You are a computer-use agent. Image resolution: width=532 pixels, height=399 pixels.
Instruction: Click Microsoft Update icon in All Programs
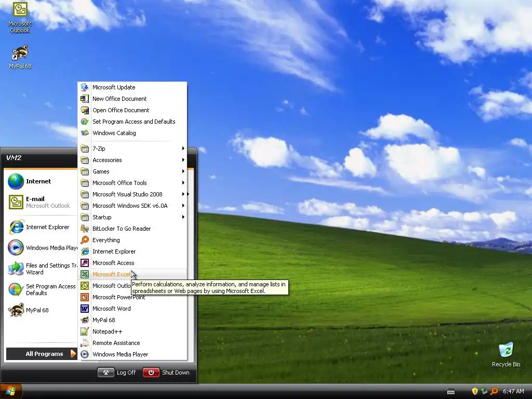(85, 87)
